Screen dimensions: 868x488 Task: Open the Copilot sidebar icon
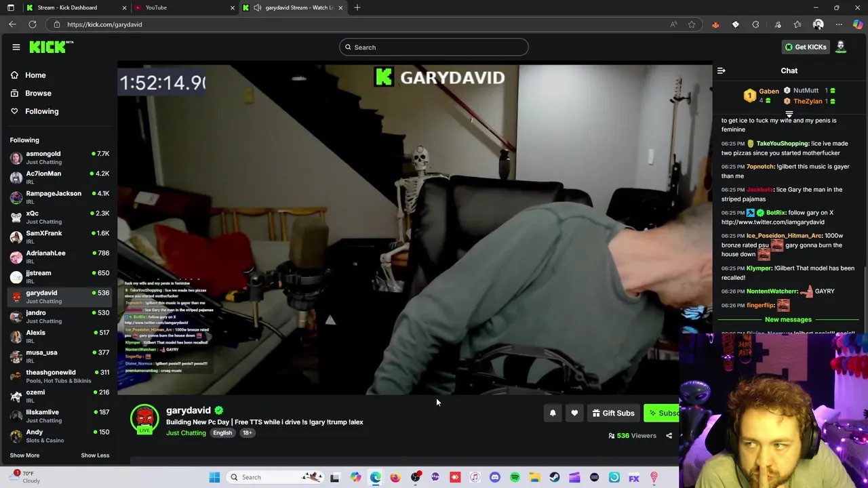click(x=858, y=24)
